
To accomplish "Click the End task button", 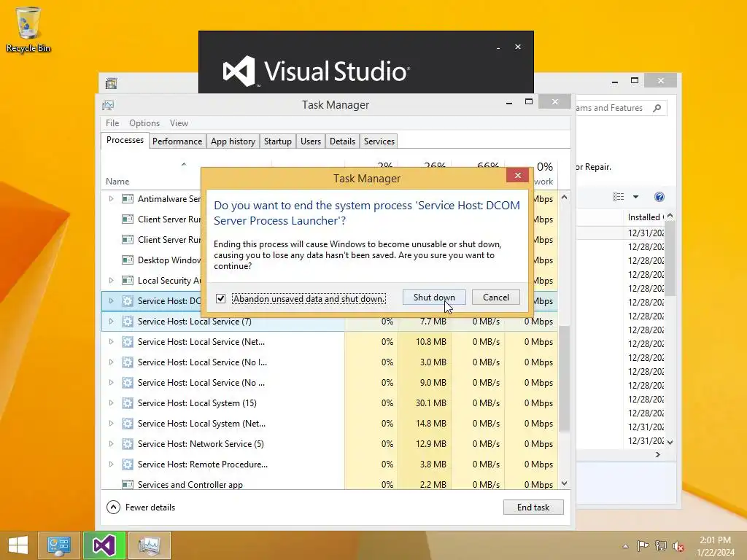I will coord(533,507).
